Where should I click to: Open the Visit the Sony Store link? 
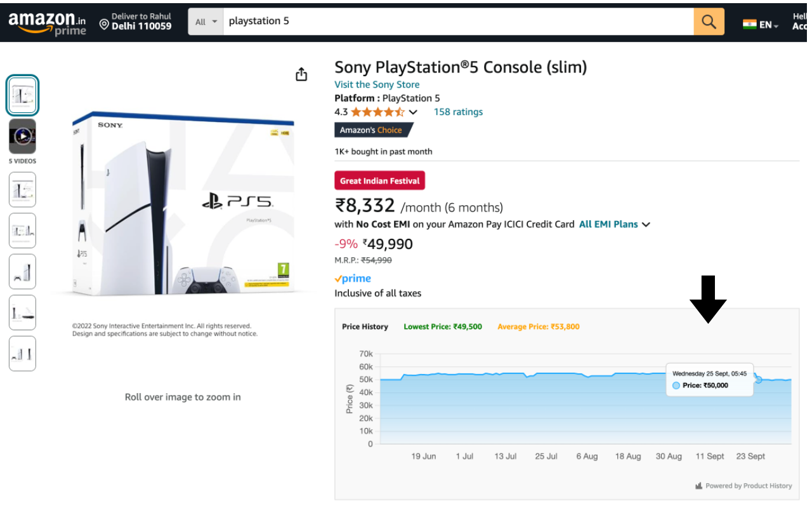point(377,84)
